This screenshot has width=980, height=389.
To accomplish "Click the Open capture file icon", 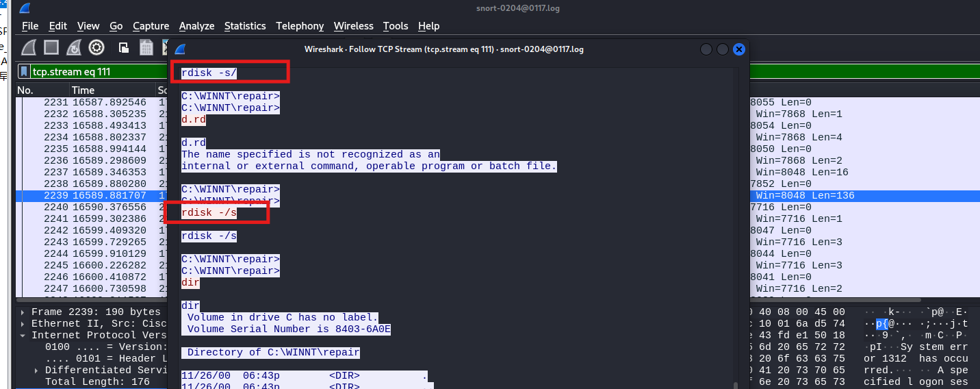I will (x=124, y=47).
